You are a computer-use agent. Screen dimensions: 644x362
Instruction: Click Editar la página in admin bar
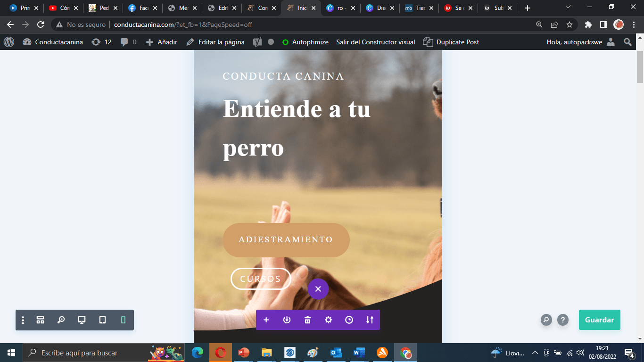(215, 42)
